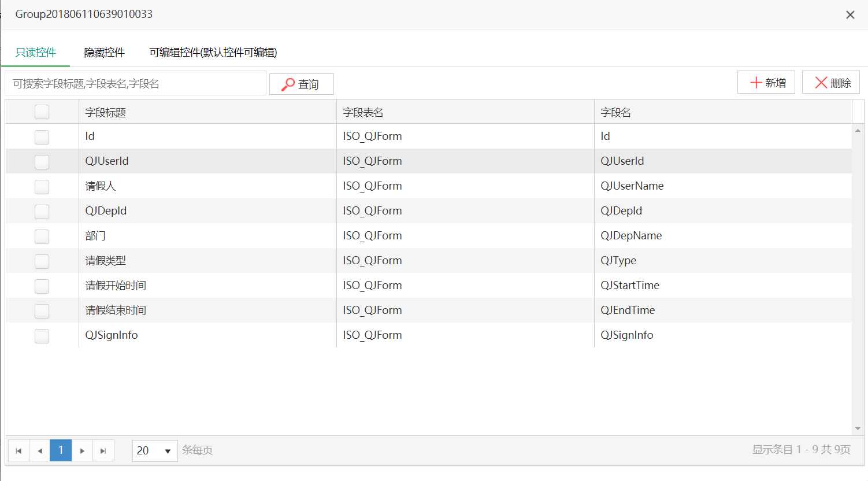The image size is (868, 481).
Task: Jump to the last page icon
Action: coord(103,450)
